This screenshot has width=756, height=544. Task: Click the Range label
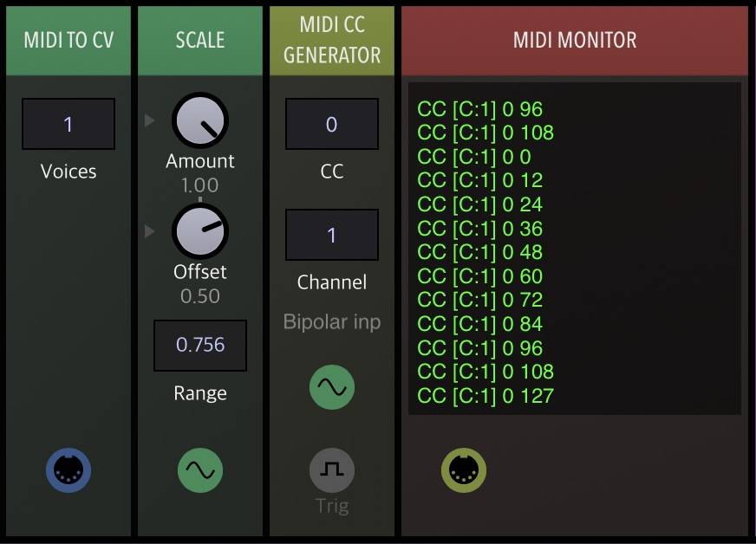point(200,393)
